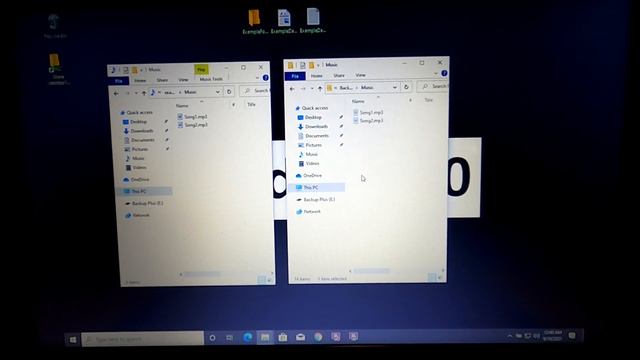Open Share tab in Backup Music window

(339, 76)
